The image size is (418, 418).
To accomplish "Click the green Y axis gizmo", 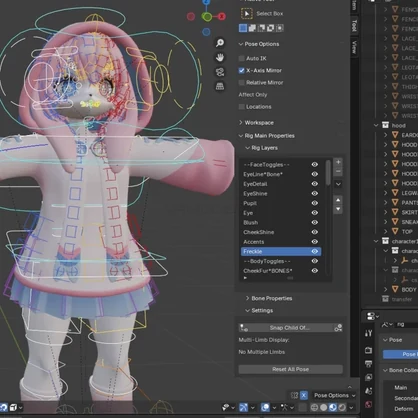I will pyautogui.click(x=207, y=16).
